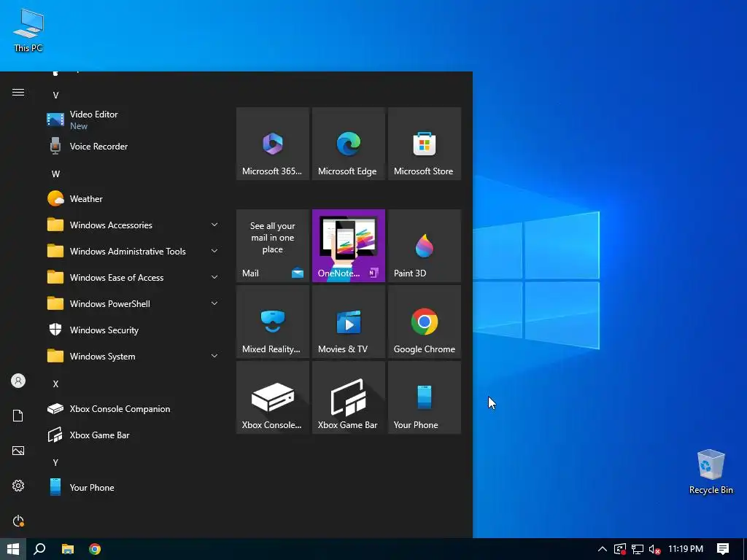
Task: Open Pictures from the Start sidebar
Action: pyautogui.click(x=18, y=451)
